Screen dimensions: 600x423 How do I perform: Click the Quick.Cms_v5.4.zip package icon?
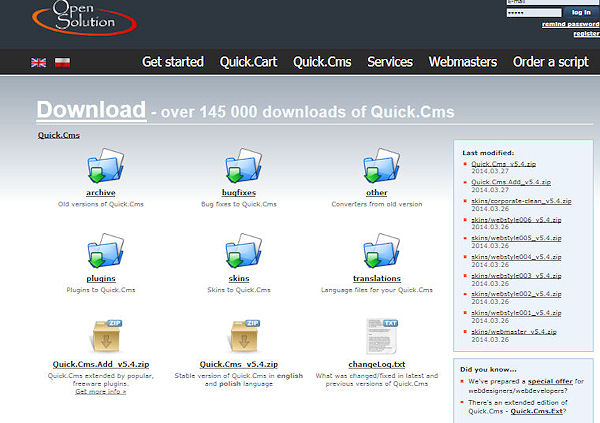point(245,336)
